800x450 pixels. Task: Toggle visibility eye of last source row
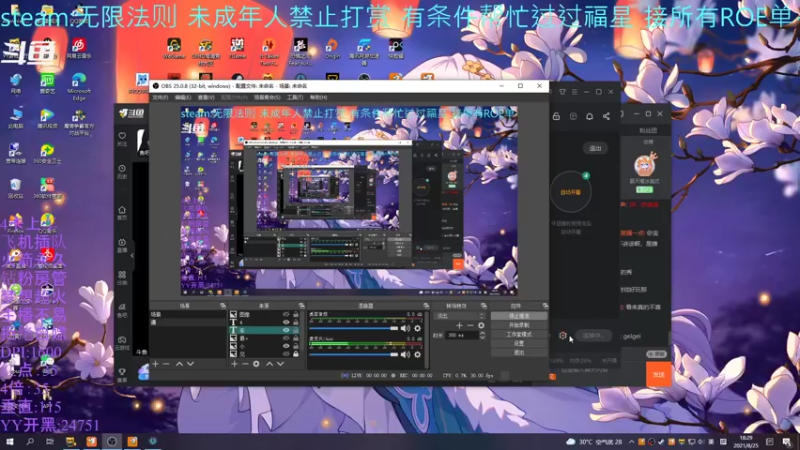pos(286,354)
